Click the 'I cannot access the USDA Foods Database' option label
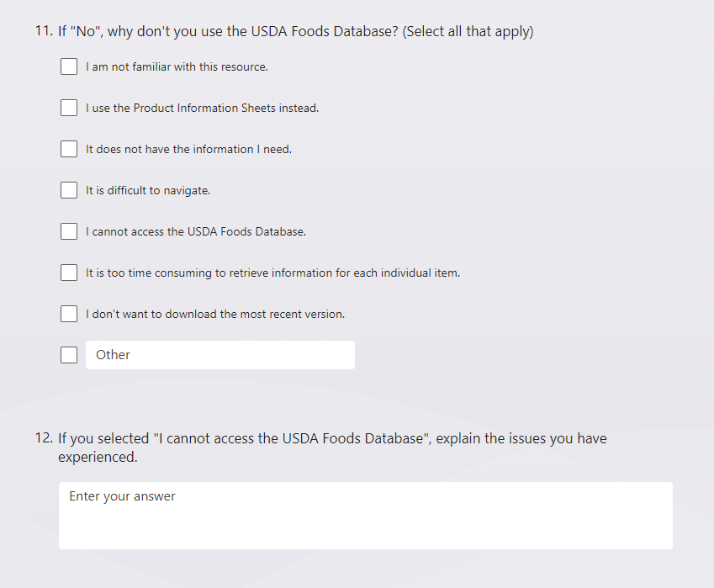This screenshot has height=588, width=714. pyautogui.click(x=196, y=231)
